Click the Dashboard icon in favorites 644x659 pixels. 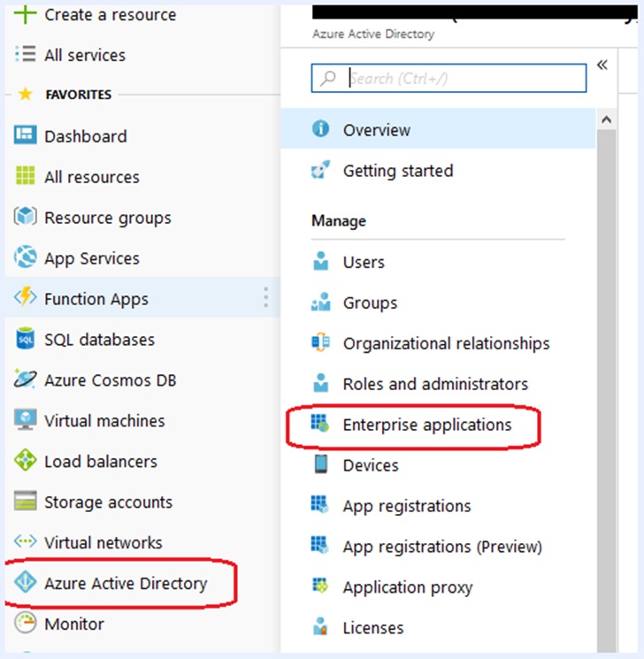[x=26, y=136]
